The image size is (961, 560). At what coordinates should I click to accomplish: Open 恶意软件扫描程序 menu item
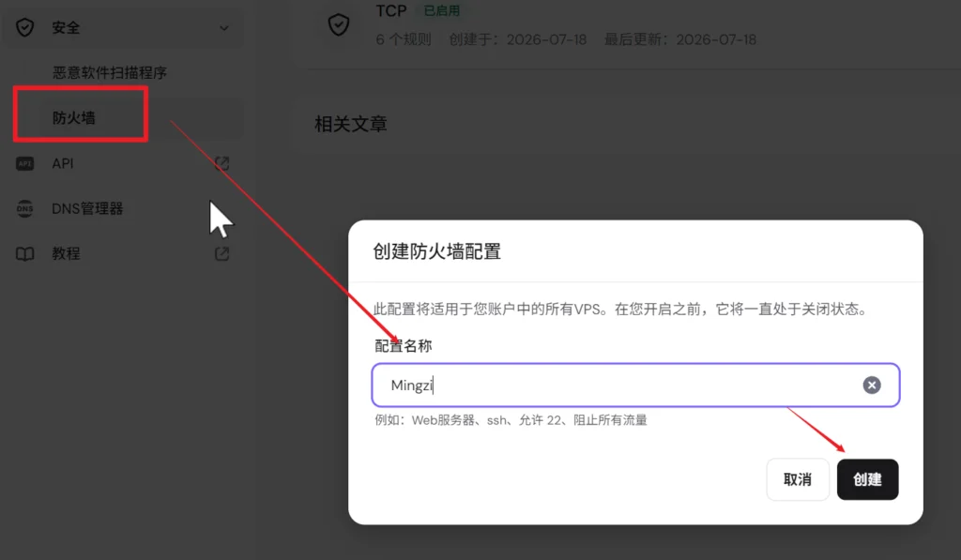click(110, 73)
